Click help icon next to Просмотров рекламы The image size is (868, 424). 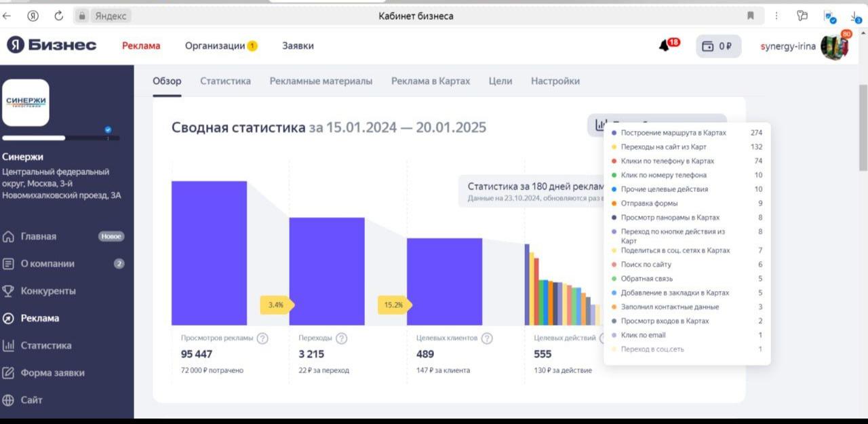point(262,339)
